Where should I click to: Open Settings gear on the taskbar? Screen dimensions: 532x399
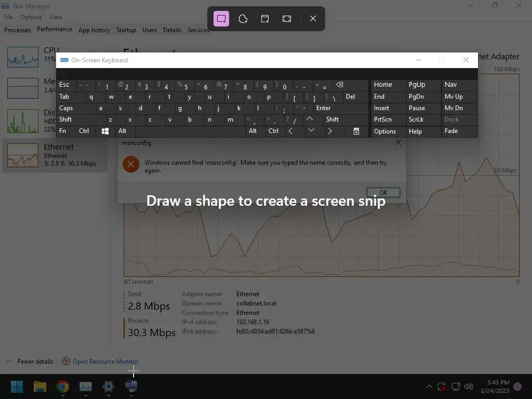[108, 387]
